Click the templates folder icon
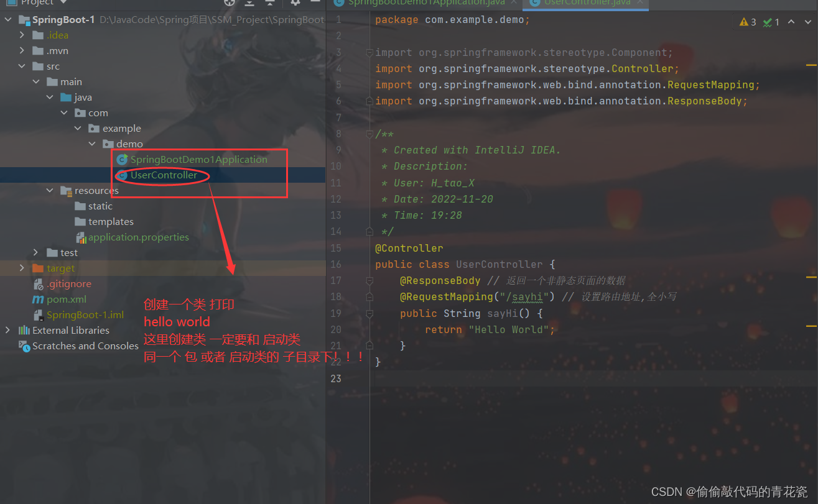The width and height of the screenshot is (818, 504). click(80, 222)
